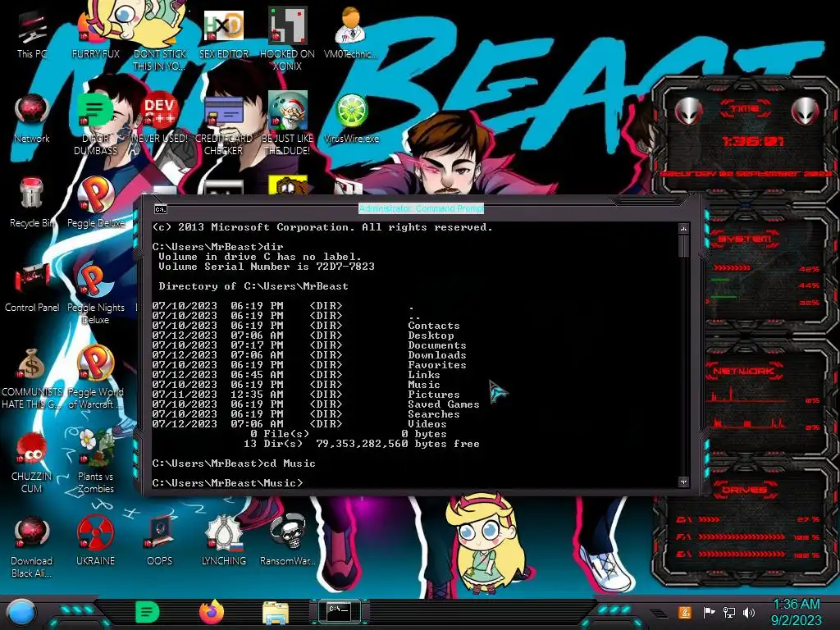The image size is (840, 630).
Task: Open the green notes app in taskbar
Action: (x=148, y=612)
